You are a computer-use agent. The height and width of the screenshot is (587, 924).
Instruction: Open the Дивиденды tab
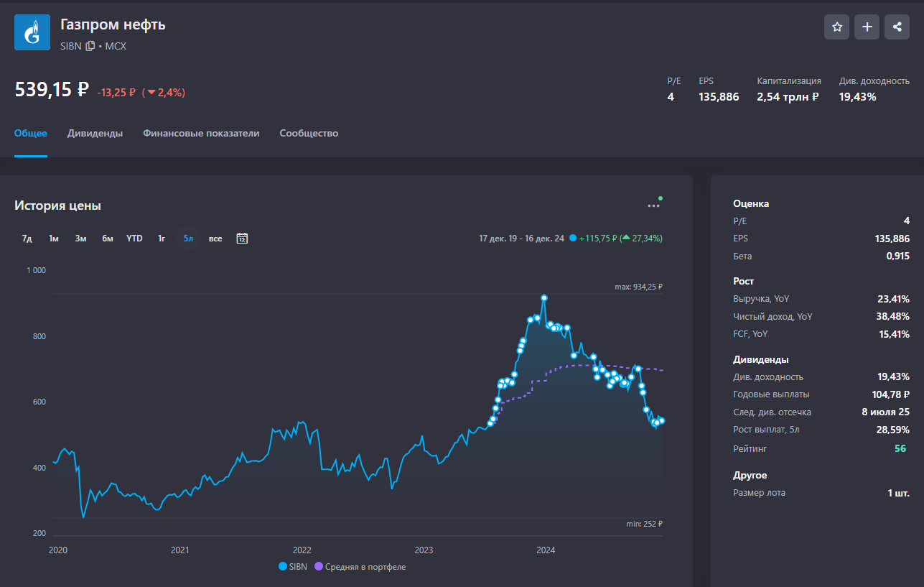[95, 133]
